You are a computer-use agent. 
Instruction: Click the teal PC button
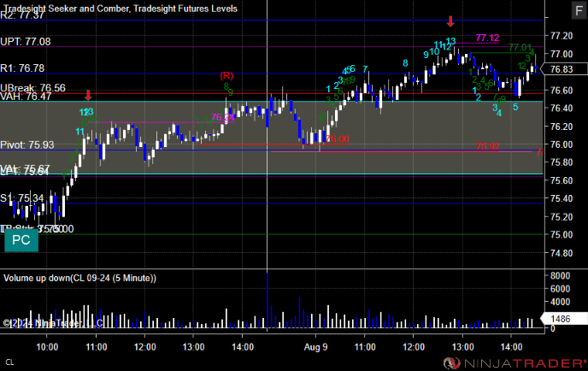21,240
